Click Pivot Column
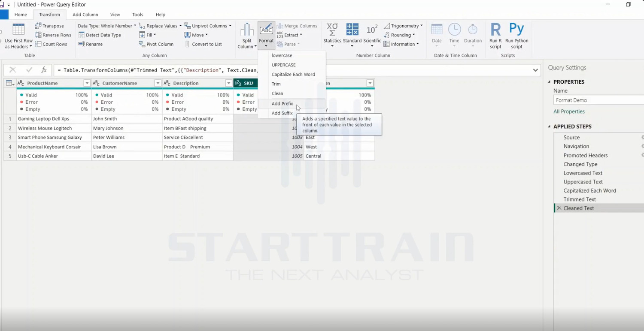Viewport: 644px width, 331px height. point(156,44)
